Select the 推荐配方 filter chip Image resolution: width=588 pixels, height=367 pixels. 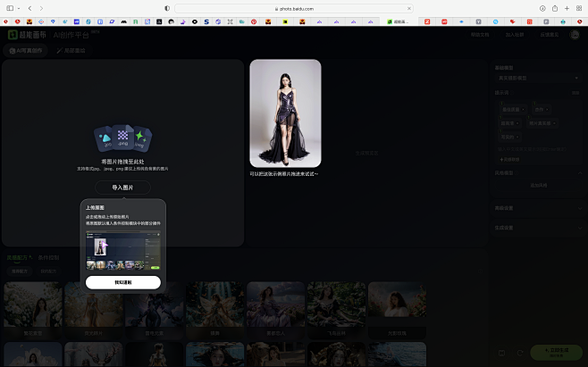tap(20, 271)
